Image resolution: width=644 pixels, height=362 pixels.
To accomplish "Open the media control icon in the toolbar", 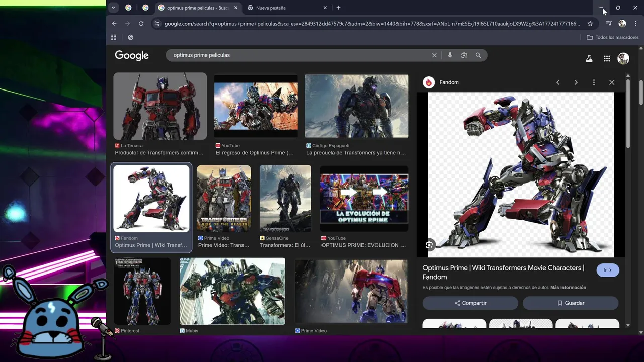I will click(x=609, y=24).
